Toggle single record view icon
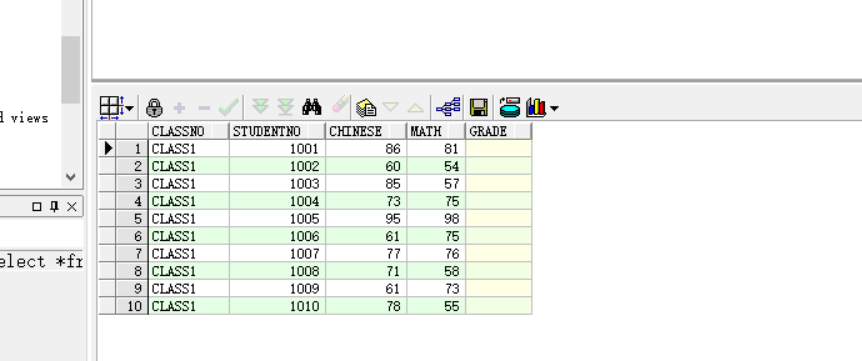Screen dimensions: 862x361 (x=366, y=107)
